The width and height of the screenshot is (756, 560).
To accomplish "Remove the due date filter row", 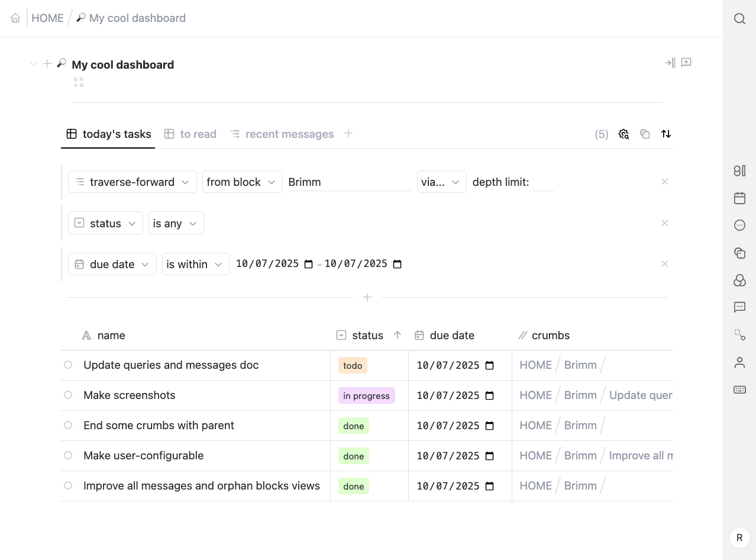I will pyautogui.click(x=665, y=264).
